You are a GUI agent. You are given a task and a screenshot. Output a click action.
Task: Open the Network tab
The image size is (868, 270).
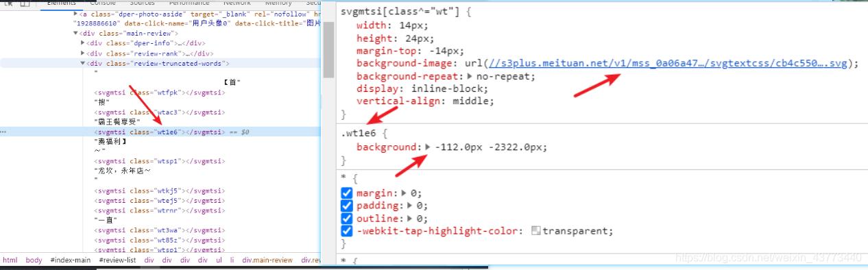237,3
